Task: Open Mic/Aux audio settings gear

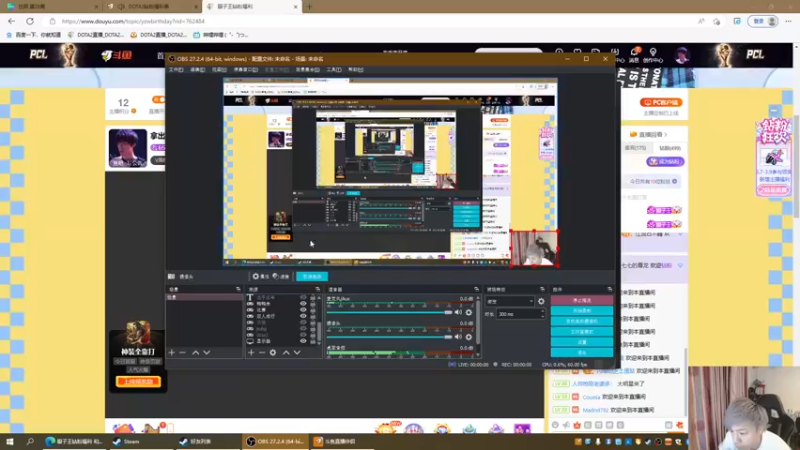Action: tap(469, 312)
